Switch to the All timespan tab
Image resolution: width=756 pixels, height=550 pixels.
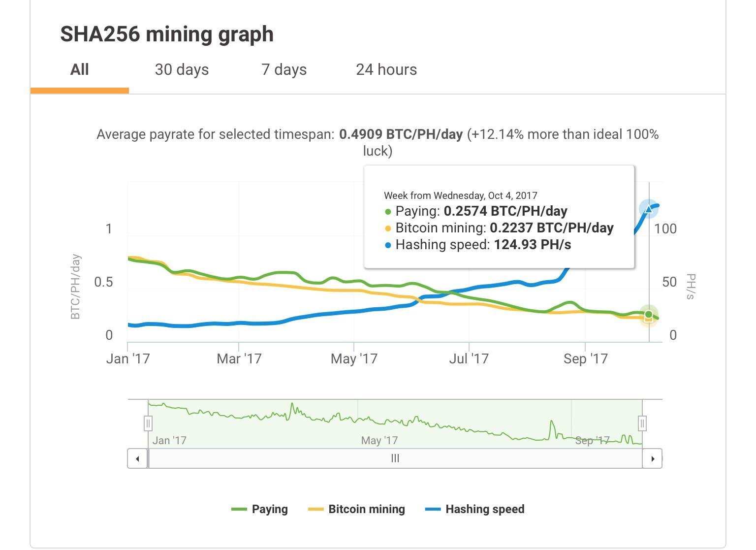[80, 69]
